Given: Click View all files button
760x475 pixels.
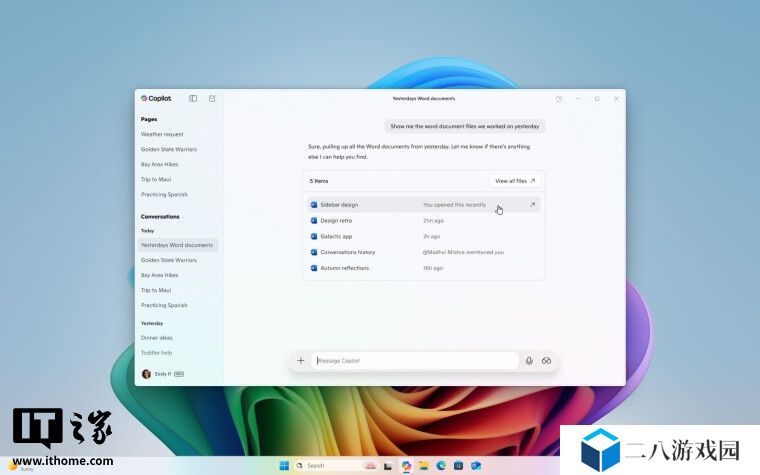Looking at the screenshot, I should pos(515,181).
